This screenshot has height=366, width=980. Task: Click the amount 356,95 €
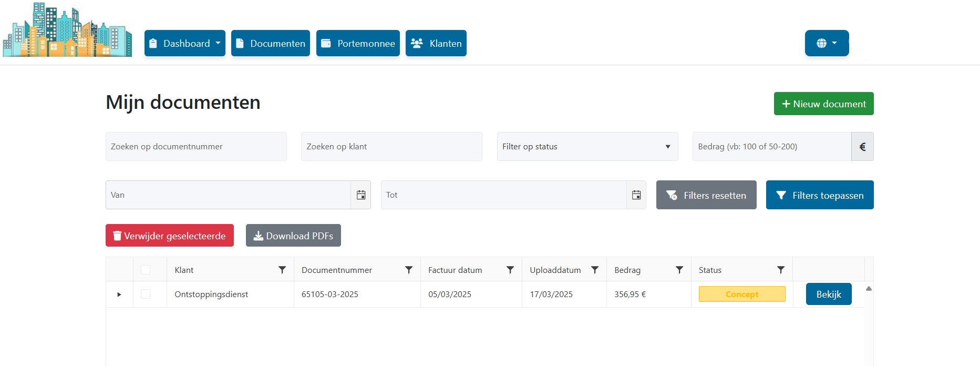tap(630, 294)
